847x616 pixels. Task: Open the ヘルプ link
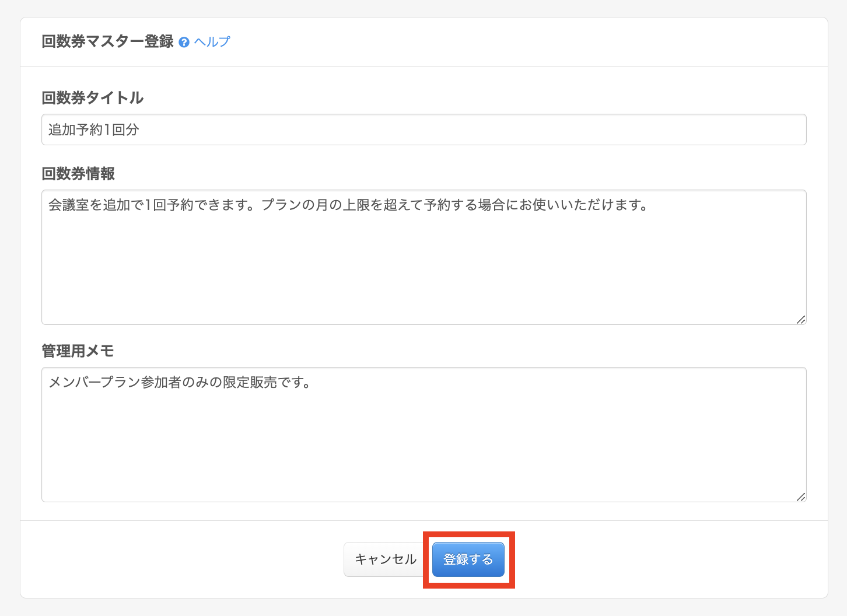pos(212,42)
